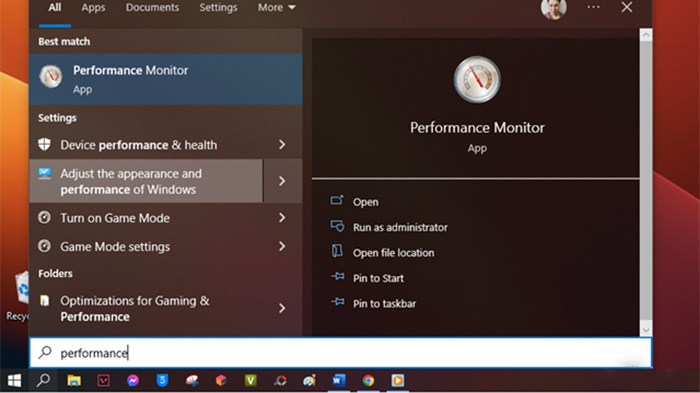Click Pin to Start
700x393 pixels.
point(378,278)
